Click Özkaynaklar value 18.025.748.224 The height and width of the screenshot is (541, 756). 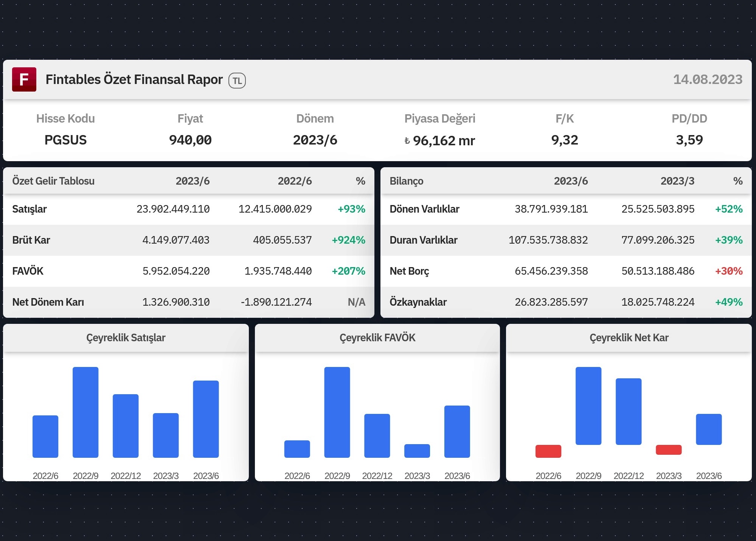(x=658, y=302)
